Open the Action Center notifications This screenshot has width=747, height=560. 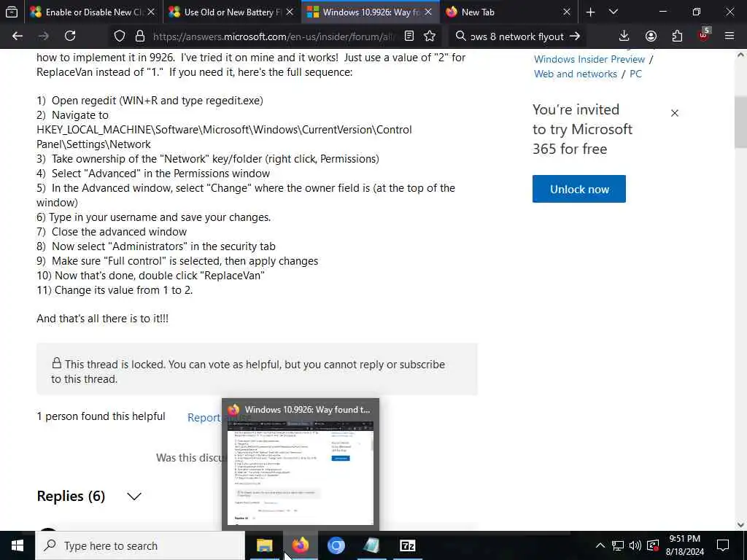tap(723, 545)
